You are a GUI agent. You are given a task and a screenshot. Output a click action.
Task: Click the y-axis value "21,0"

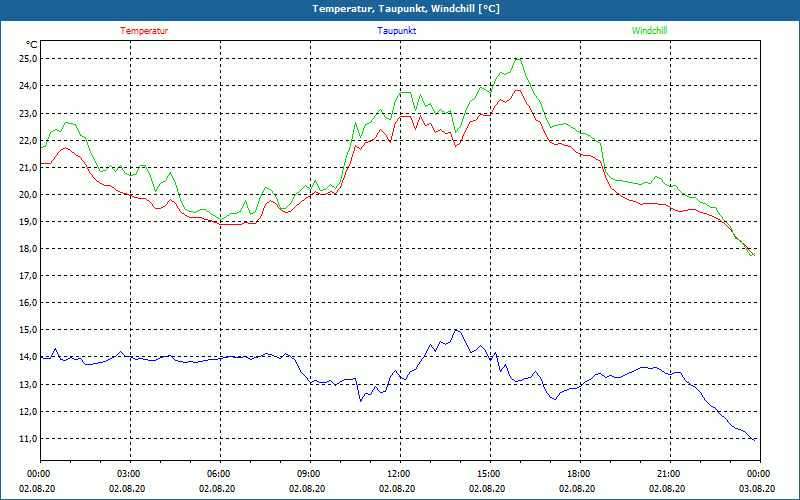coord(29,167)
